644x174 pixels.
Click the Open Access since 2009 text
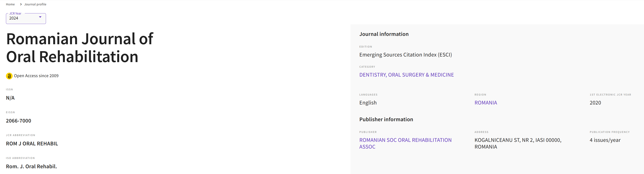(36, 76)
